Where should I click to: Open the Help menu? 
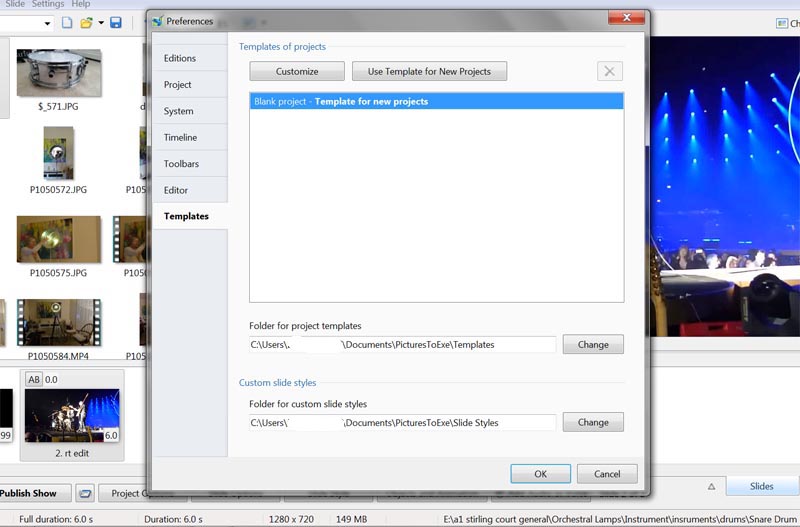pos(80,4)
